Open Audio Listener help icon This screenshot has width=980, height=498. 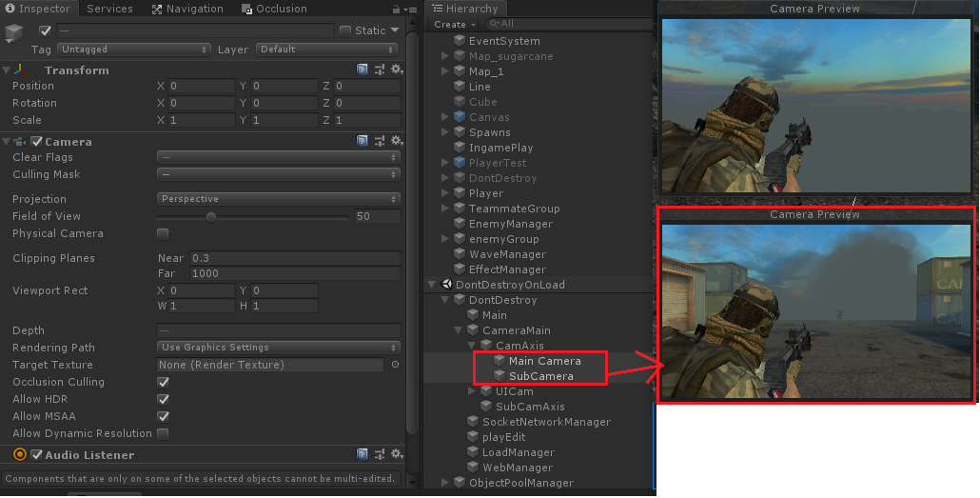tap(362, 454)
